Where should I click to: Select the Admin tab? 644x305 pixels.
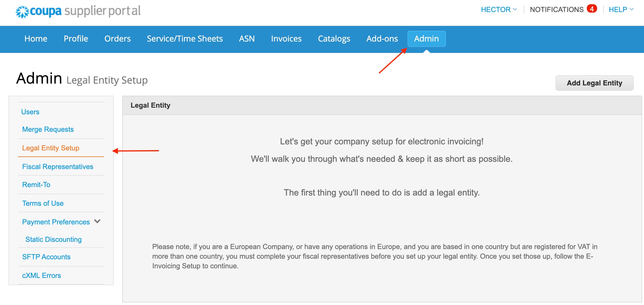tap(426, 39)
